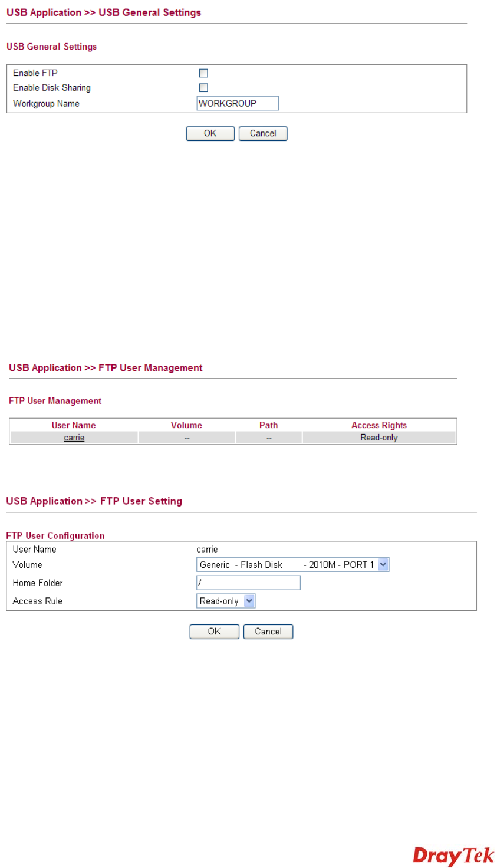Screen dimensions: 497x868
Task: Cancel the USB General Settings changes
Action: [262, 133]
